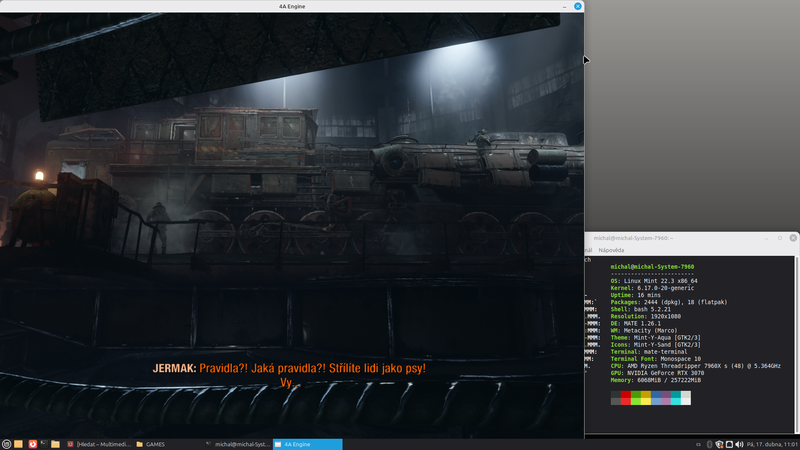Click the 'Terminal: mate-terminal' line
This screenshot has height=450, width=800.
[648, 352]
